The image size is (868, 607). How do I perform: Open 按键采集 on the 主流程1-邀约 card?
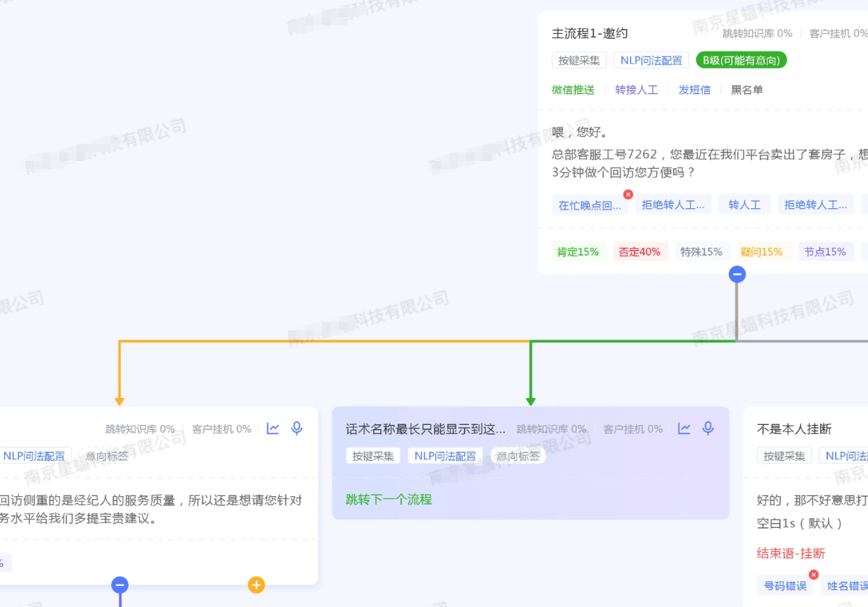579,61
